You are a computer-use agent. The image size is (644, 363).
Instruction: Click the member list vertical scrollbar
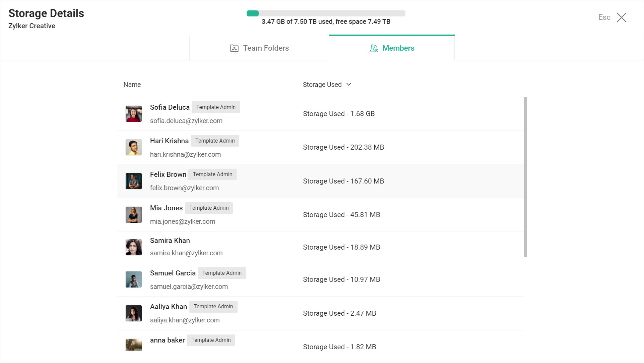pos(525,177)
